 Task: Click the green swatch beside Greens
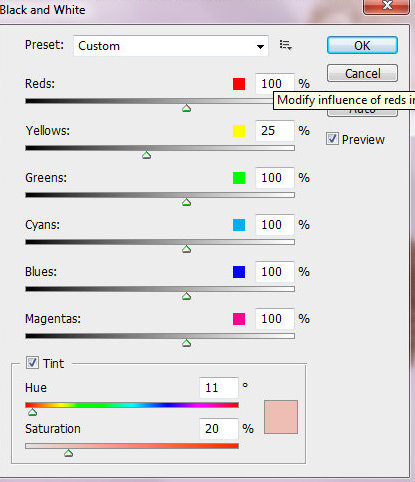click(239, 178)
